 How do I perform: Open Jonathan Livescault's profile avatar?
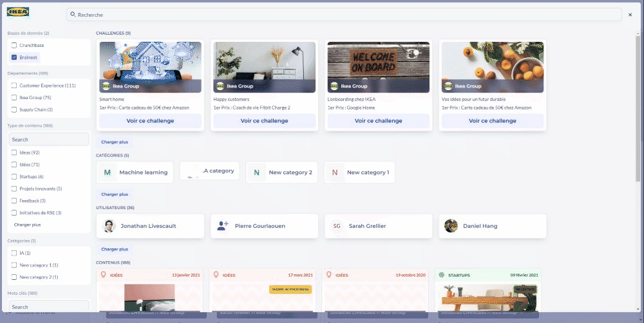tap(109, 226)
